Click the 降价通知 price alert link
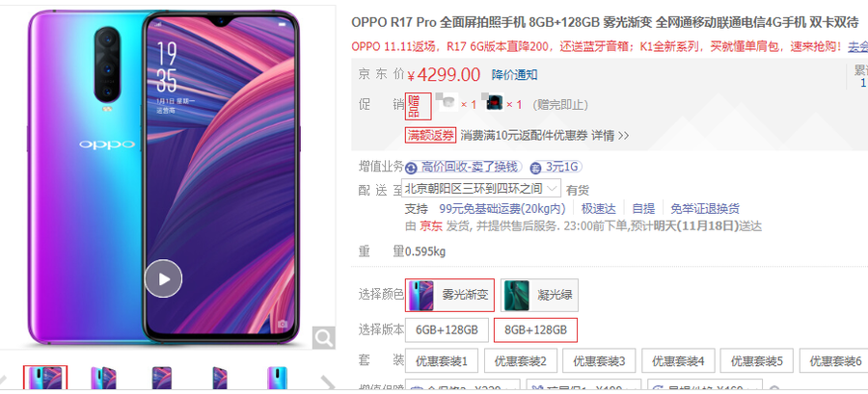The width and height of the screenshot is (868, 394). point(514,75)
